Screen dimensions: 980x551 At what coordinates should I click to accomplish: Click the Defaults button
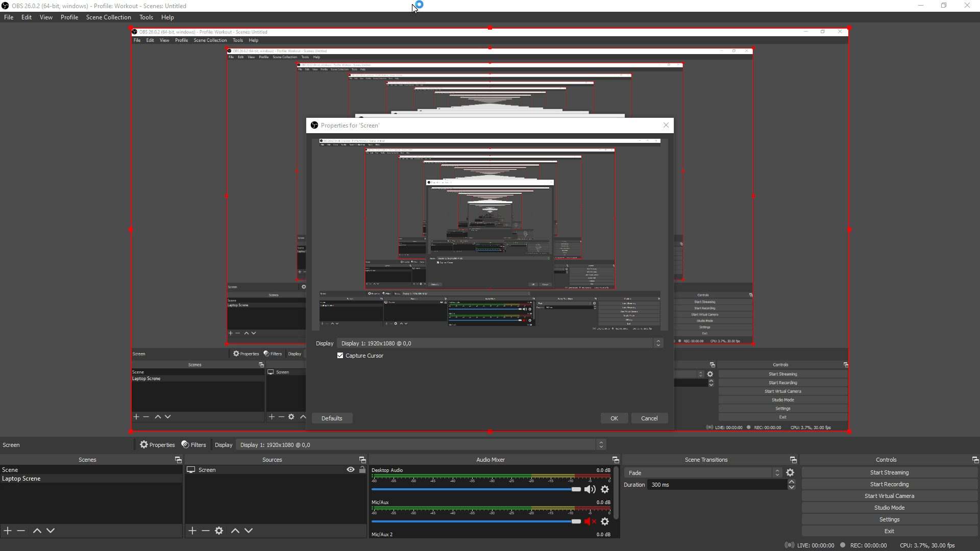pos(332,418)
